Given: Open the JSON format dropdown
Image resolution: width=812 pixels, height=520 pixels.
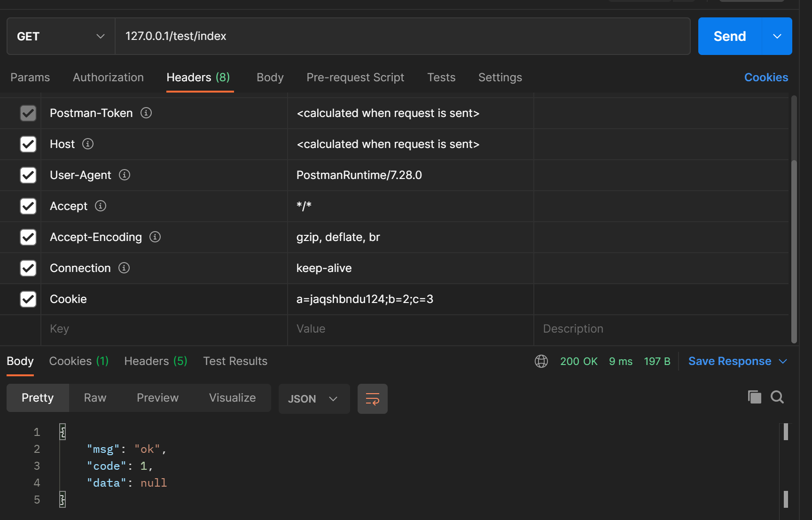Looking at the screenshot, I should click(x=314, y=399).
